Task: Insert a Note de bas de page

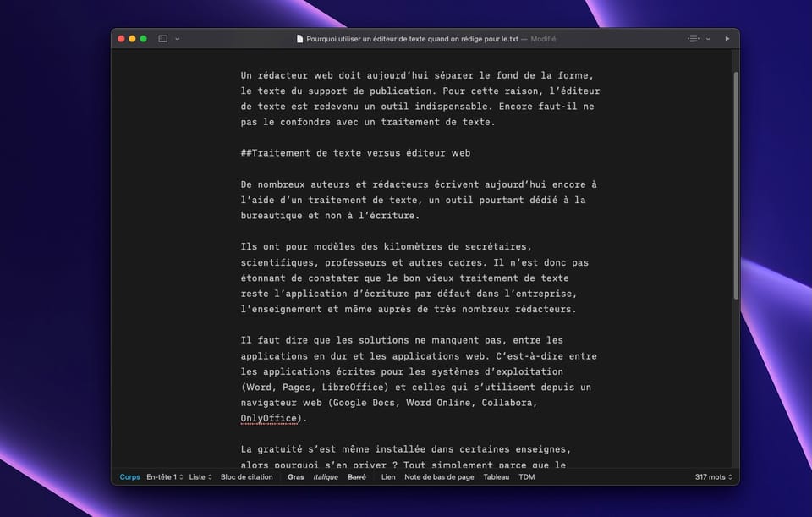Action: coord(439,477)
